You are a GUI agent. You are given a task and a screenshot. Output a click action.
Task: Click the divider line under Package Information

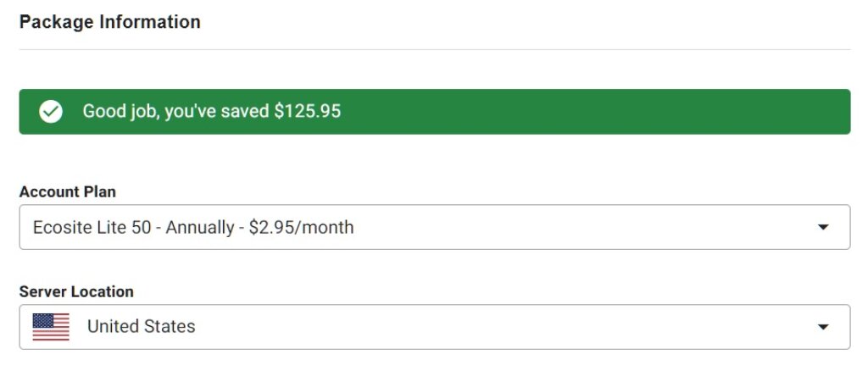click(435, 50)
